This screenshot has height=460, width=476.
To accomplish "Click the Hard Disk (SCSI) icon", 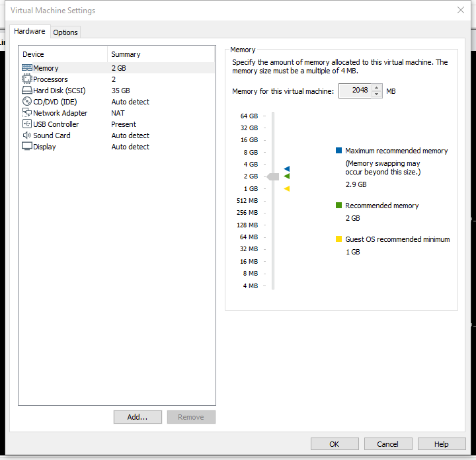I will (x=27, y=91).
